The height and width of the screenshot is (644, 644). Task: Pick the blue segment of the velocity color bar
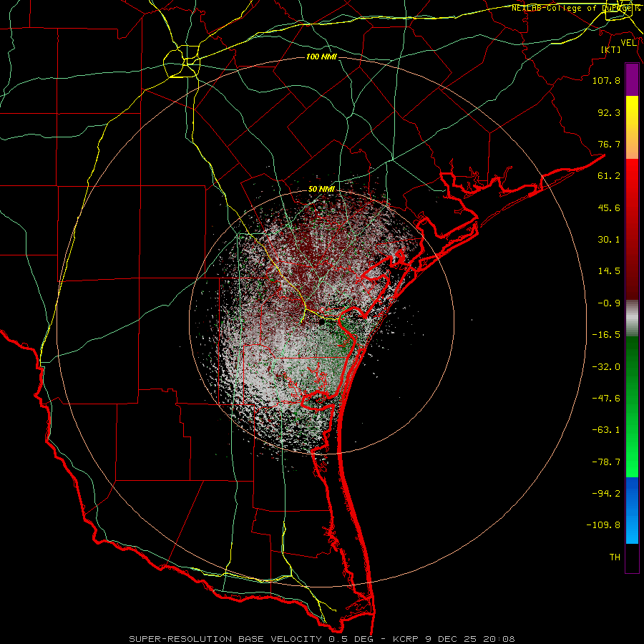click(632, 510)
